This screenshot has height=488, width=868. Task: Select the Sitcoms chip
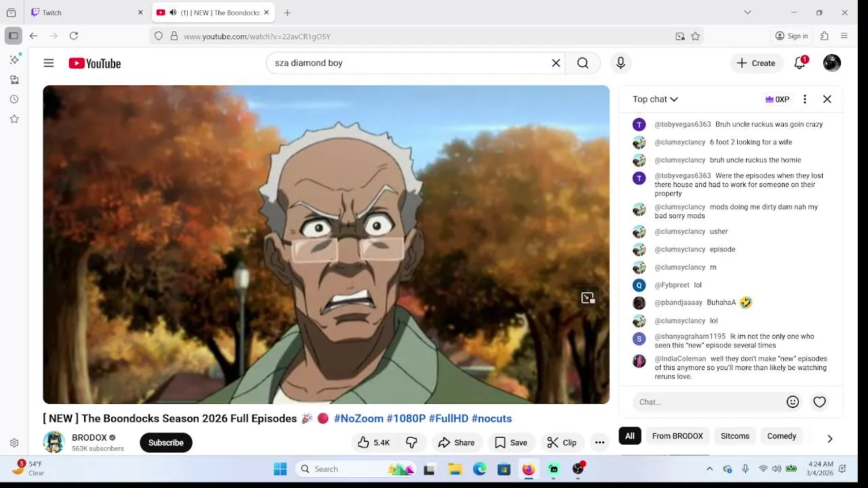(x=735, y=436)
